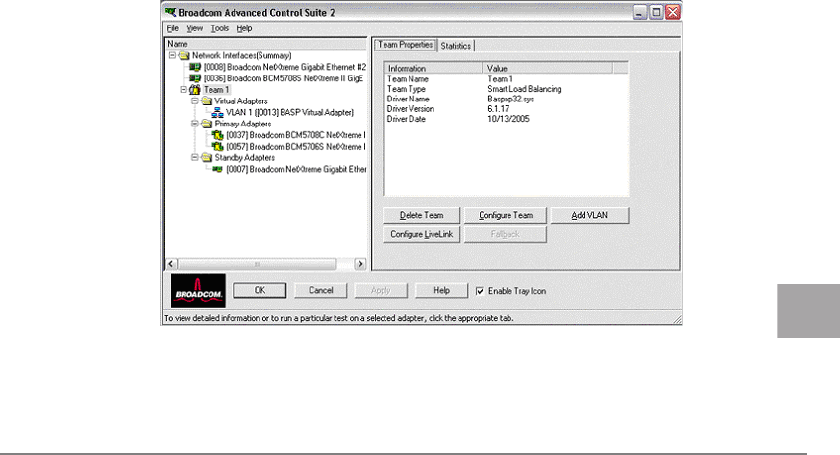Click the Smart Load Balancing value

pos(524,89)
